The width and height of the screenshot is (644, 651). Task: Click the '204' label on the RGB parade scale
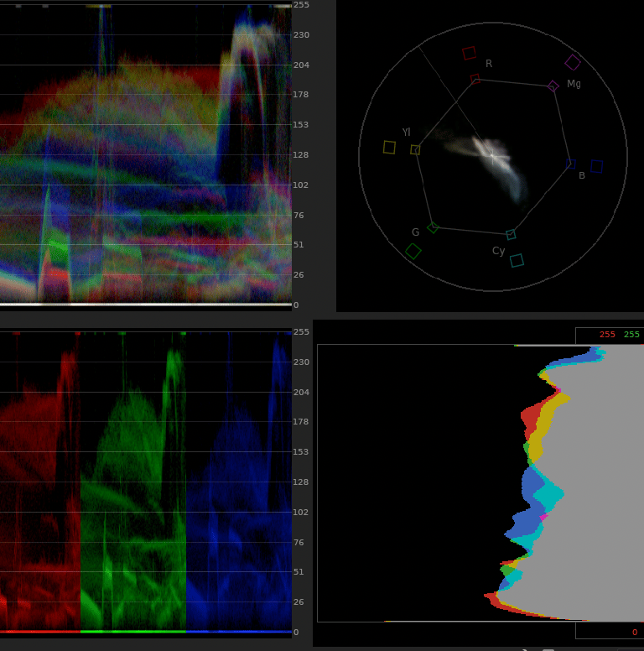click(301, 392)
